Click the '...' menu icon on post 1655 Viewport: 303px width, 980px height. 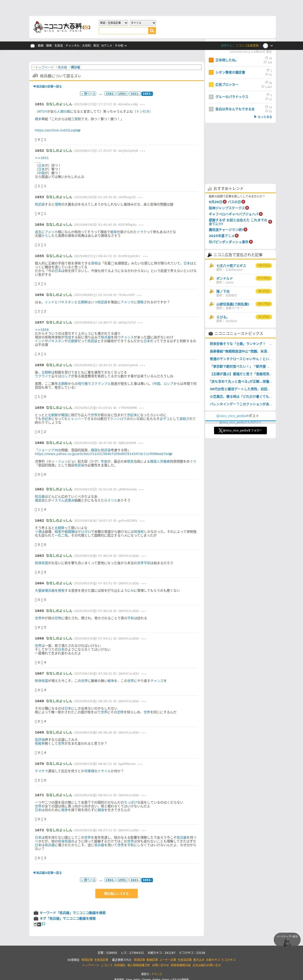(x=145, y=256)
